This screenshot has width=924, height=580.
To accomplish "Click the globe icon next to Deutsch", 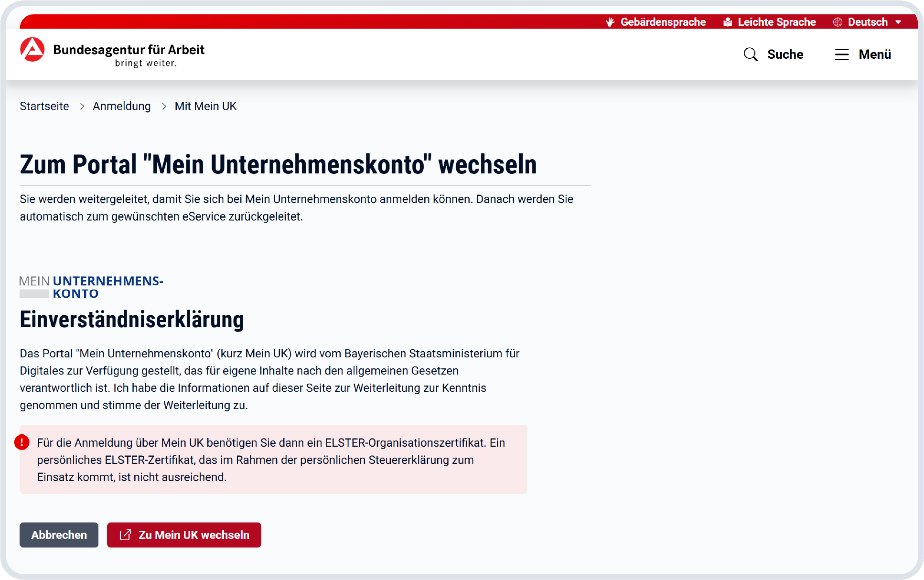I will 837,21.
